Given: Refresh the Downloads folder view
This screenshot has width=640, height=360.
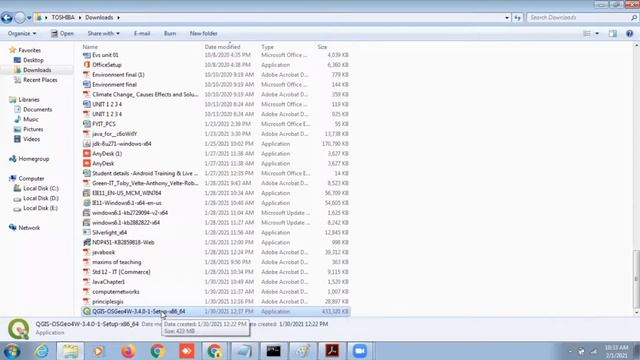Looking at the screenshot, I should [x=518, y=18].
